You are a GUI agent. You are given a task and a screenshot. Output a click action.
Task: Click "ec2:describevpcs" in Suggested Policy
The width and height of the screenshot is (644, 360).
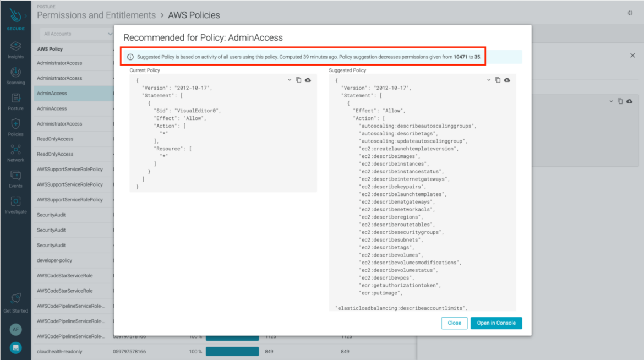387,278
